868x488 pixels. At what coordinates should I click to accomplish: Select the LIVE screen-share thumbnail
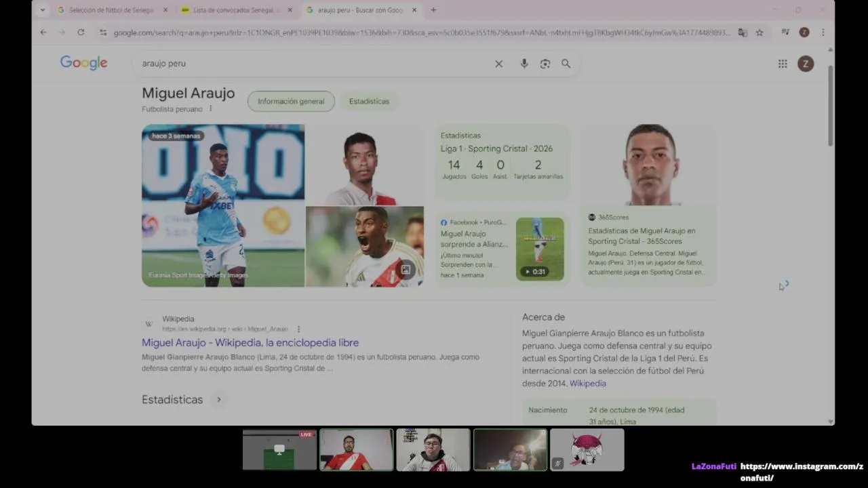pos(279,449)
